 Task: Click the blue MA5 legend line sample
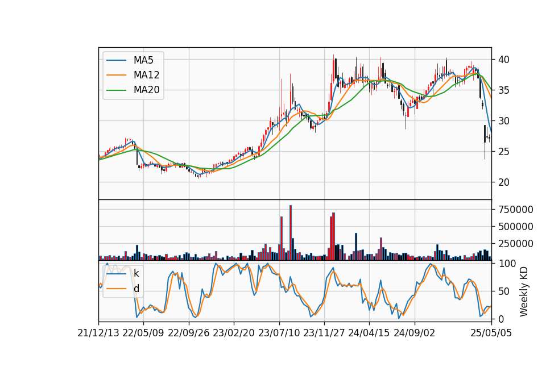point(116,60)
